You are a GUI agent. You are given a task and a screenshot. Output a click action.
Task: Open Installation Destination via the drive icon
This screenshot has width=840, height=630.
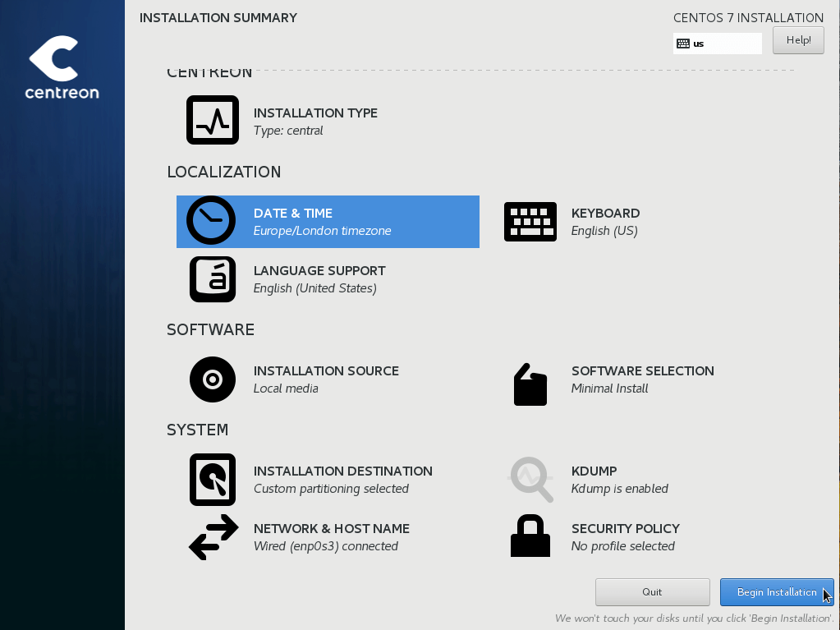212,479
